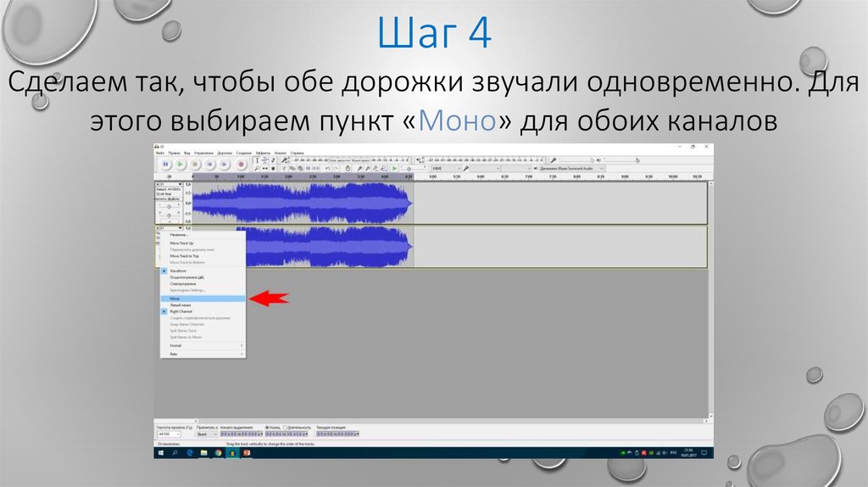Click the Redo arrow icon
This screenshot has width=868, height=487.
pyautogui.click(x=336, y=169)
